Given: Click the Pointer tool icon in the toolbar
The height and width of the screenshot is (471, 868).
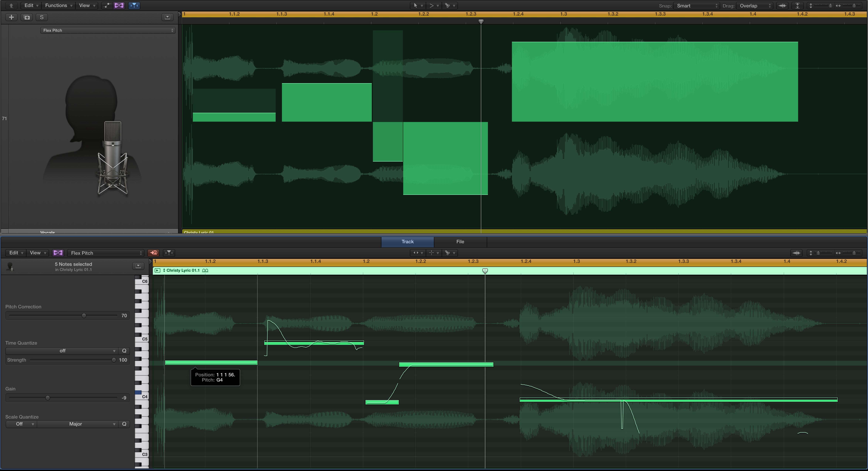Looking at the screenshot, I should [x=415, y=5].
